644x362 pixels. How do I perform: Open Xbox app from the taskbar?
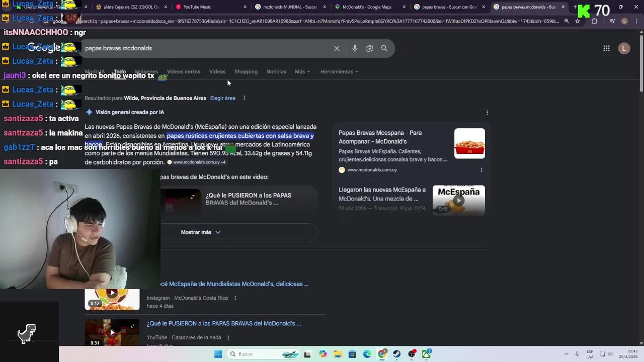coord(427,354)
